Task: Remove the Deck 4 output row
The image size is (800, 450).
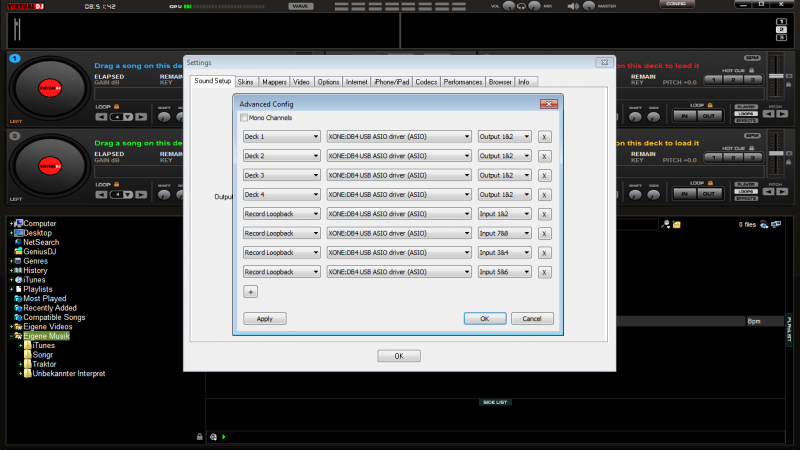Action: [544, 195]
